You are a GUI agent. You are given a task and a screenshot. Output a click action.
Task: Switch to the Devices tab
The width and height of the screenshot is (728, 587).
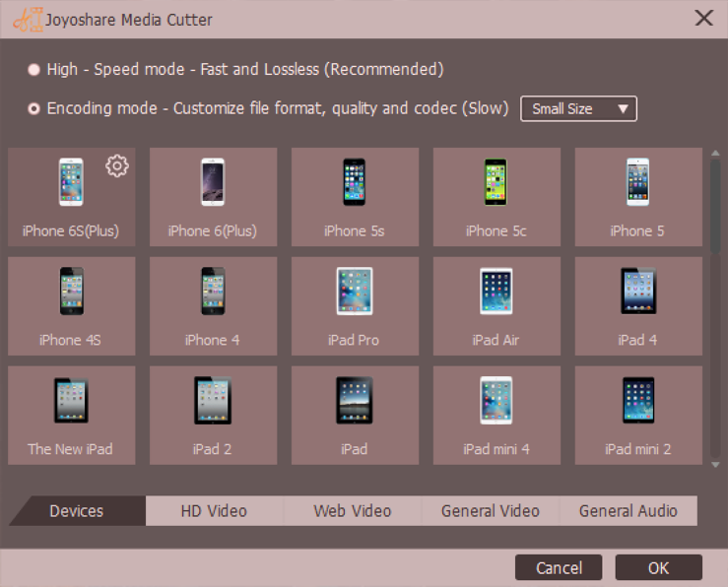77,511
